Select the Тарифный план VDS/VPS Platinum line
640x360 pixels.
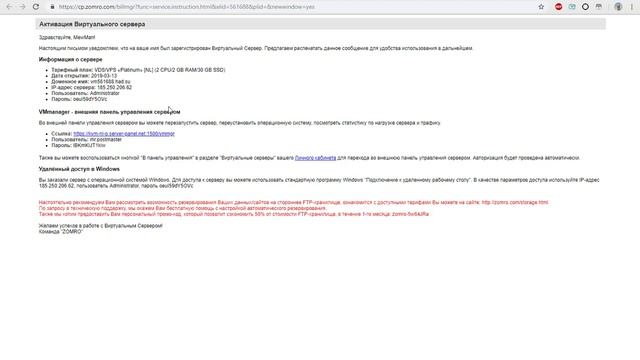(138, 70)
